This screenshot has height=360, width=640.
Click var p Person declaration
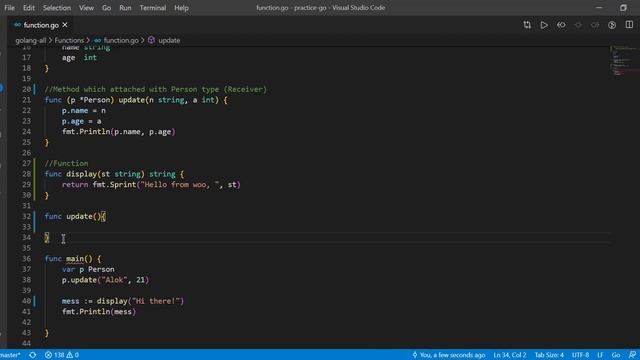88,269
